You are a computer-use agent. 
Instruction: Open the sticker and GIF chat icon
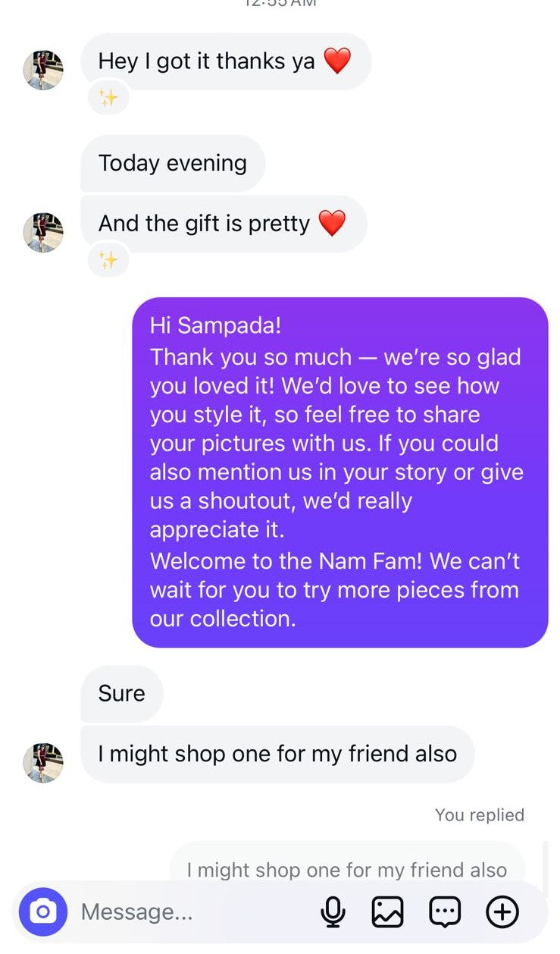(445, 912)
